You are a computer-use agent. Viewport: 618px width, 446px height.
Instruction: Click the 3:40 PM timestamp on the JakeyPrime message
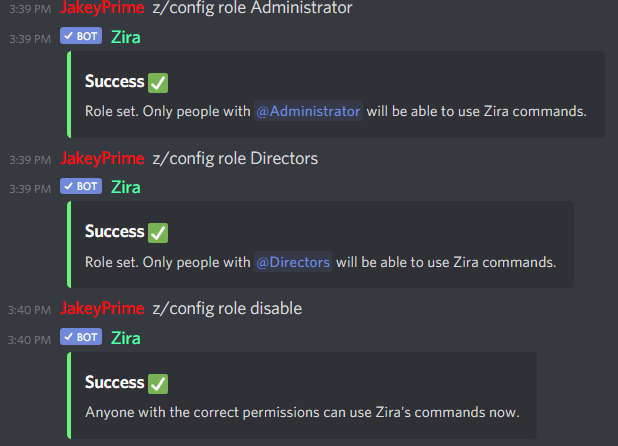[x=30, y=310]
